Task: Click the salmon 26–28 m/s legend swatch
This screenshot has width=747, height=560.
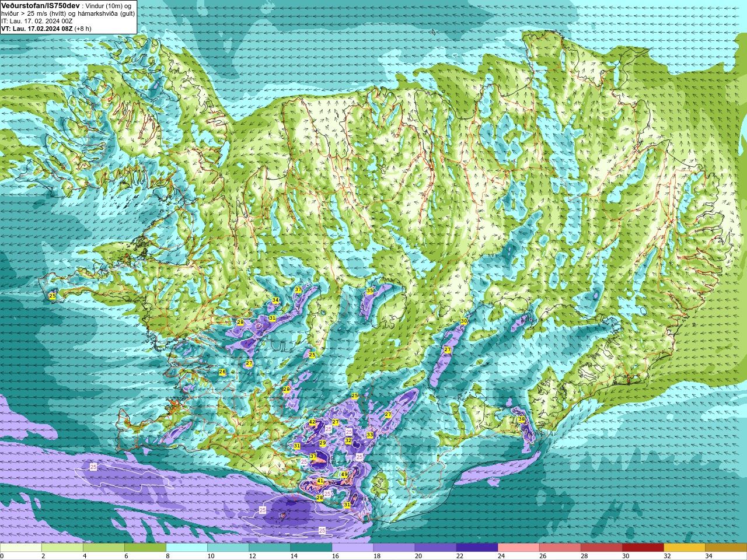Action: click(x=560, y=548)
